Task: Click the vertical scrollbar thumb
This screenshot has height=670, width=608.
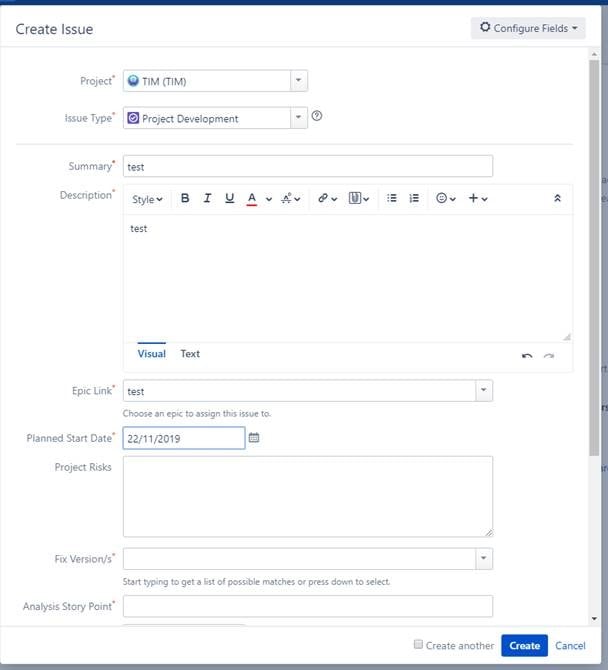Action: (x=594, y=258)
